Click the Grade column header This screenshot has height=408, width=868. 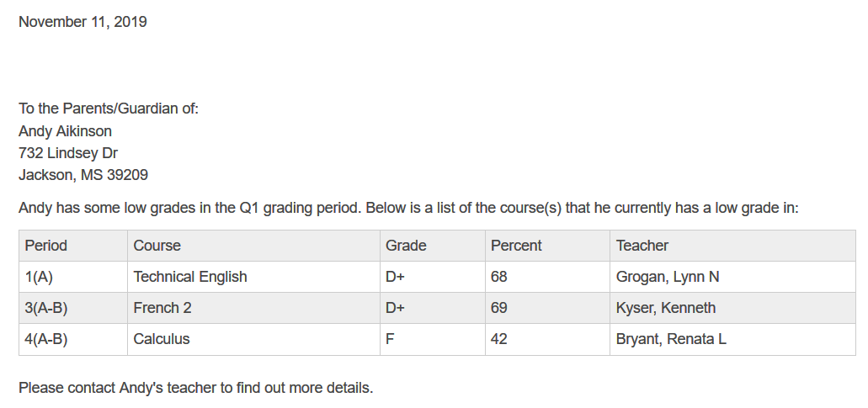click(406, 246)
